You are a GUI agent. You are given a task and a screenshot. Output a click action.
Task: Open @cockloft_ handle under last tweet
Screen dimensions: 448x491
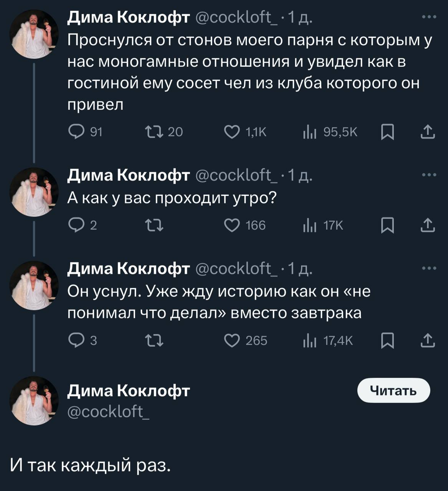pyautogui.click(x=108, y=412)
